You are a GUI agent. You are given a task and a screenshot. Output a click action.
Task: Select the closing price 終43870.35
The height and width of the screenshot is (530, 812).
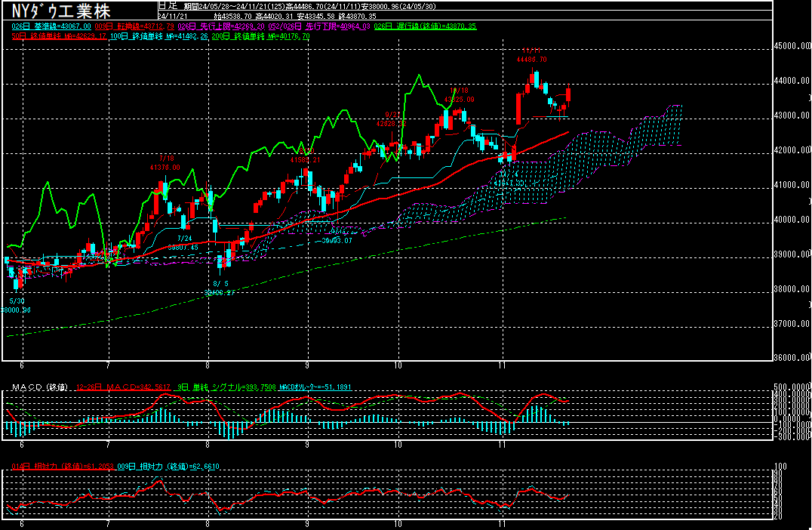point(357,16)
